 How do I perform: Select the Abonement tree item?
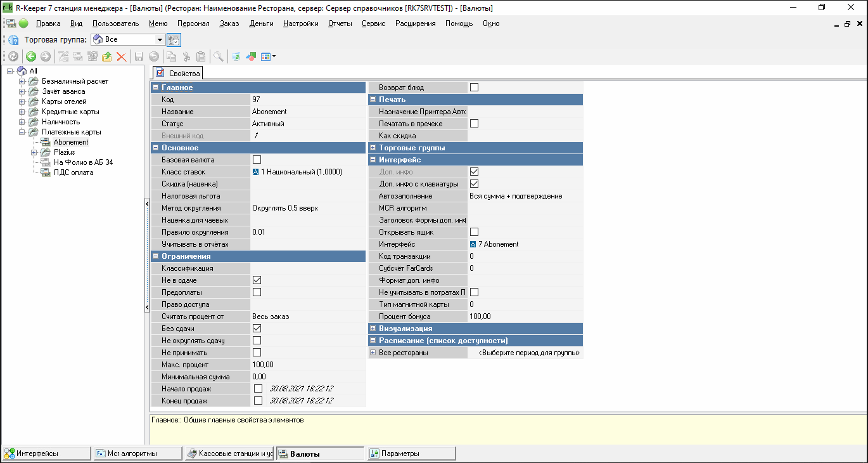click(x=71, y=142)
